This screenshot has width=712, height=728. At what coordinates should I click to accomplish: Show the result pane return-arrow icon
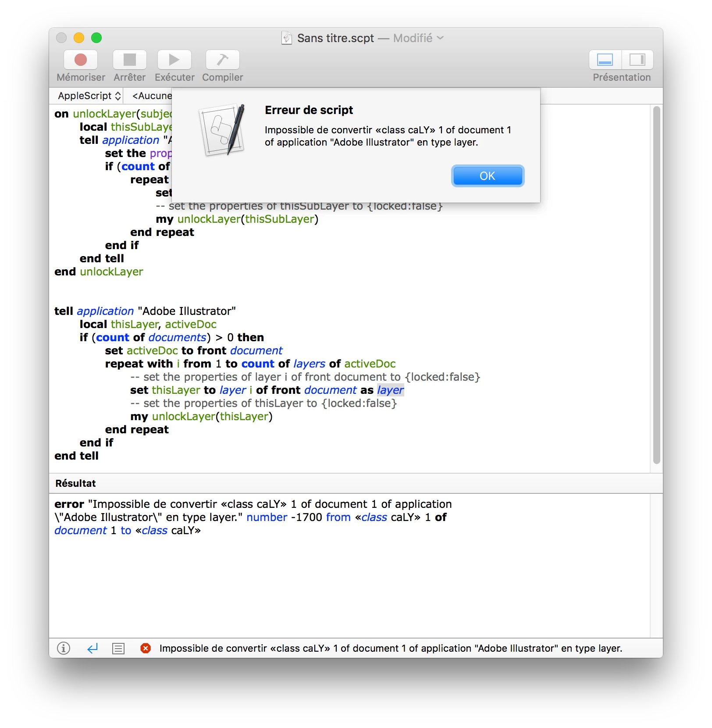pos(92,648)
